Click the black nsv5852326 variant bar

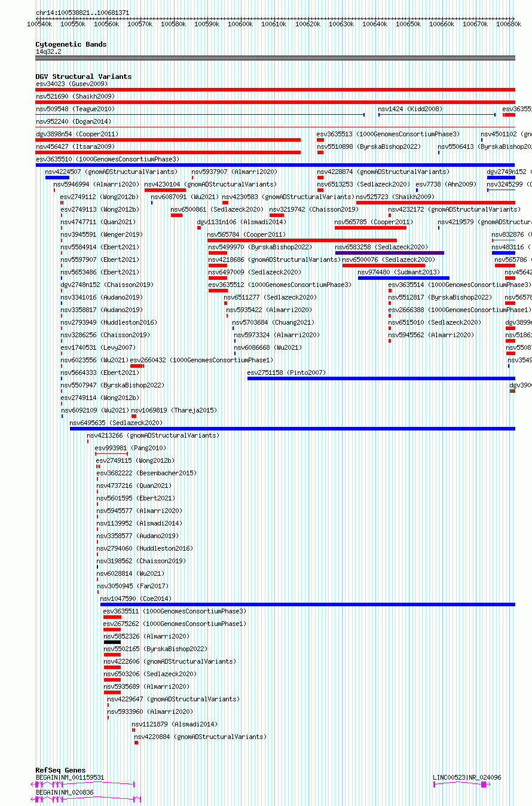click(112, 642)
